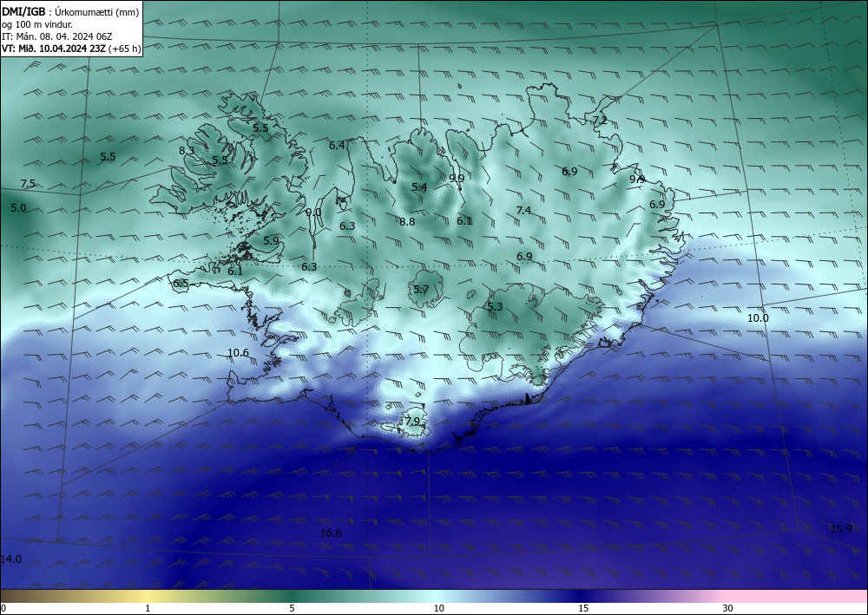The height and width of the screenshot is (615, 868).
Task: Click the 'og 100 m vindur.' header line
Action: pos(37,24)
